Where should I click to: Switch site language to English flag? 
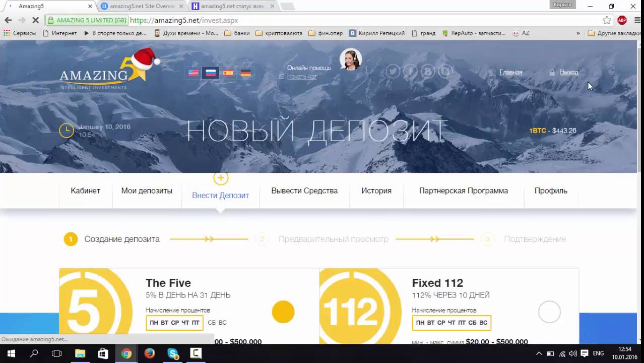[194, 73]
